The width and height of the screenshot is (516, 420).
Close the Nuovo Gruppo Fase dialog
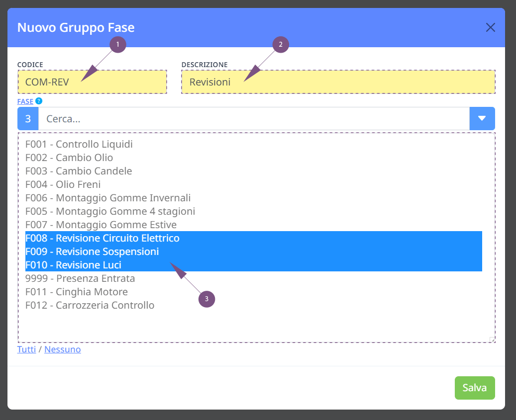pyautogui.click(x=490, y=28)
